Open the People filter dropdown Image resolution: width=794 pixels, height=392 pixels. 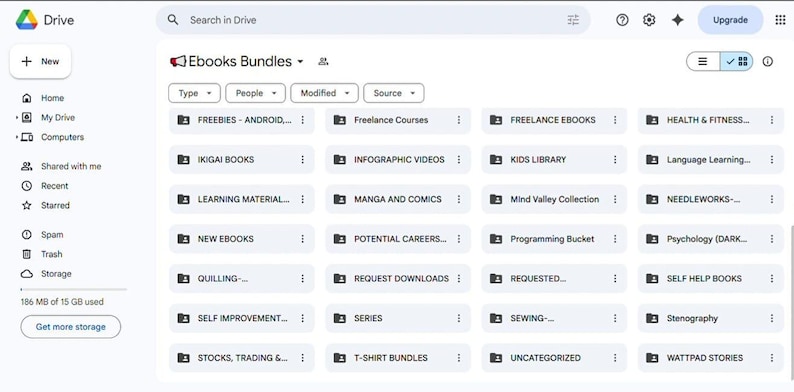click(x=256, y=93)
